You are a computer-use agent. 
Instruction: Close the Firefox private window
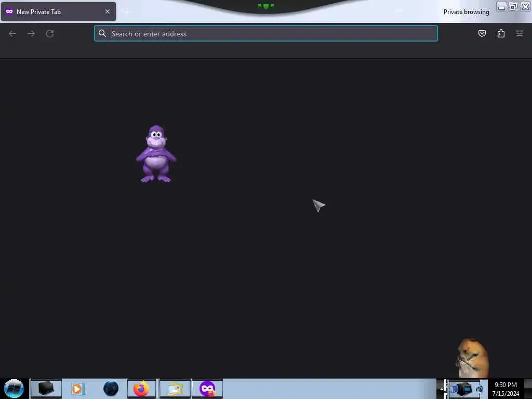click(x=525, y=7)
